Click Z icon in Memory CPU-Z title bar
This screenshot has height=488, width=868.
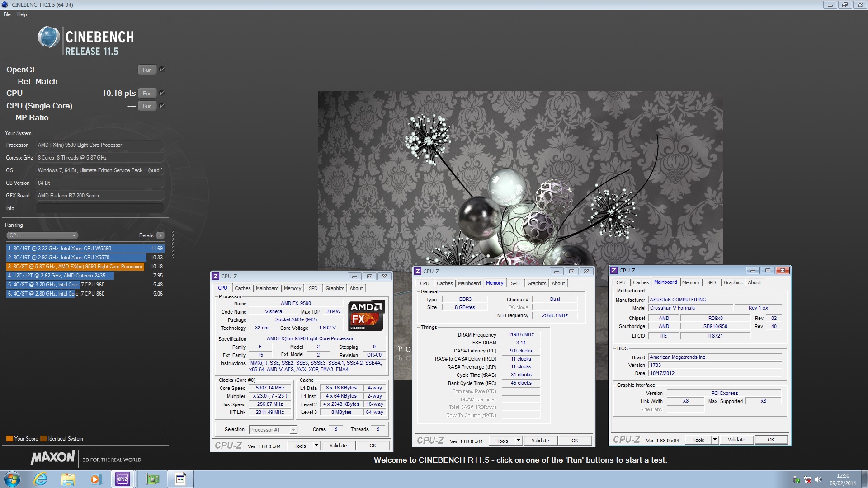point(418,271)
